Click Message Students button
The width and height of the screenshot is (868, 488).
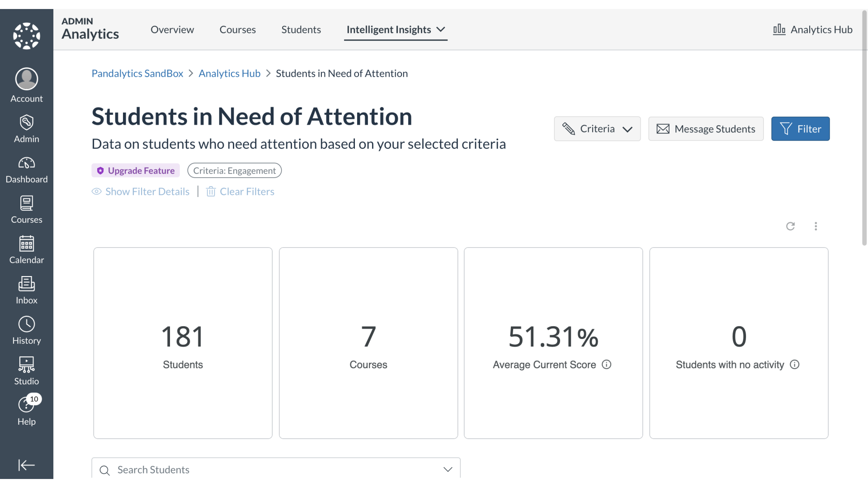tap(706, 129)
